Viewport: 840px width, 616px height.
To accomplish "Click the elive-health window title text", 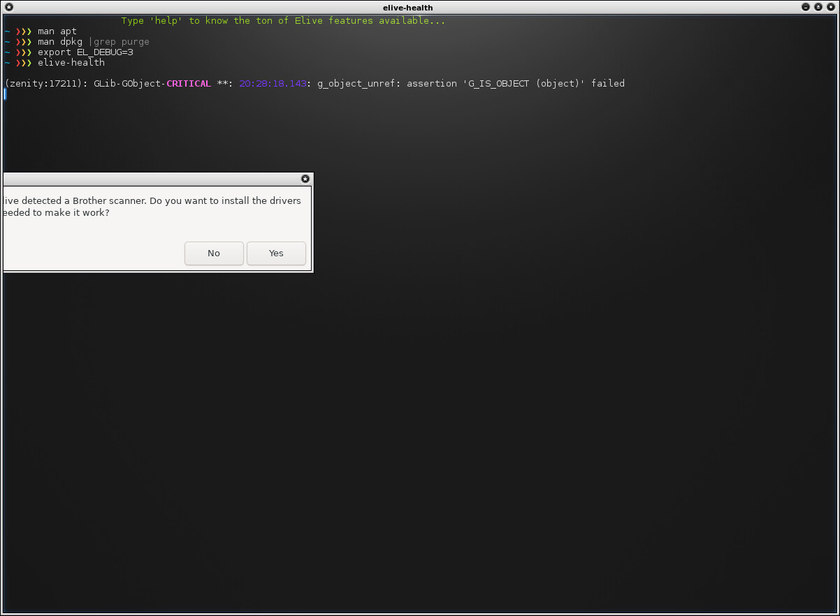I will tap(408, 8).
